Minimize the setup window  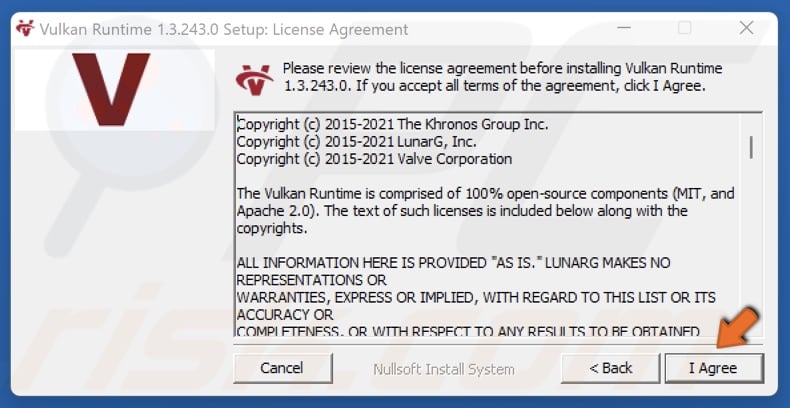[624, 28]
